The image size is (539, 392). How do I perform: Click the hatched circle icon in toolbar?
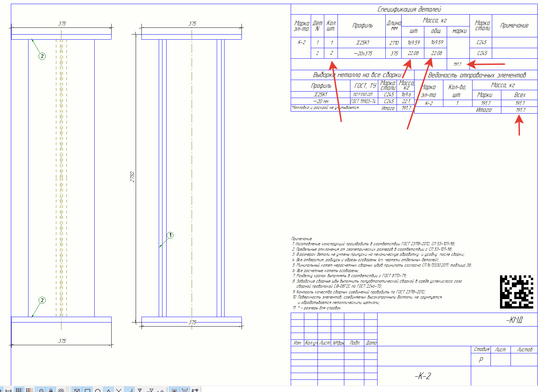[x=61, y=390]
